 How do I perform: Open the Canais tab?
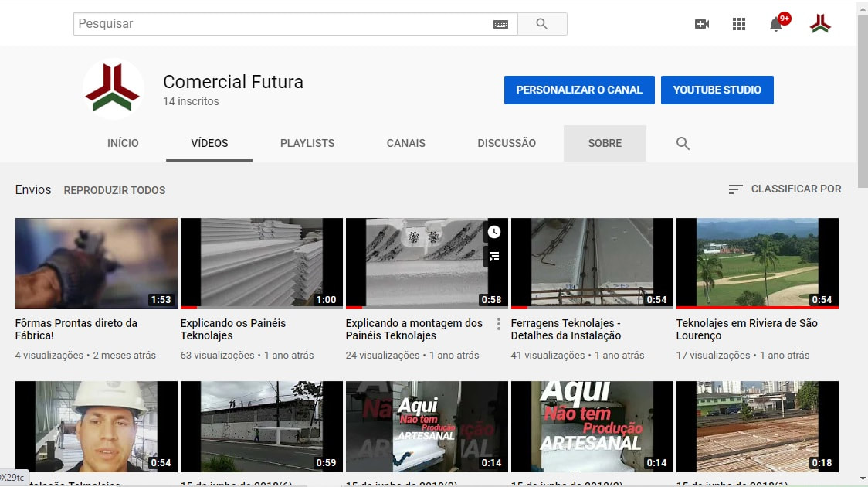(x=405, y=143)
